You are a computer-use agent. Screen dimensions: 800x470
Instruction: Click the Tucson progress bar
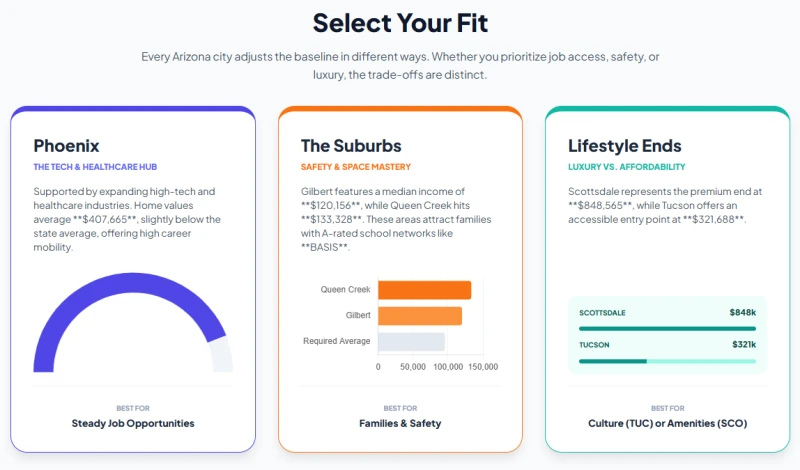tap(667, 360)
